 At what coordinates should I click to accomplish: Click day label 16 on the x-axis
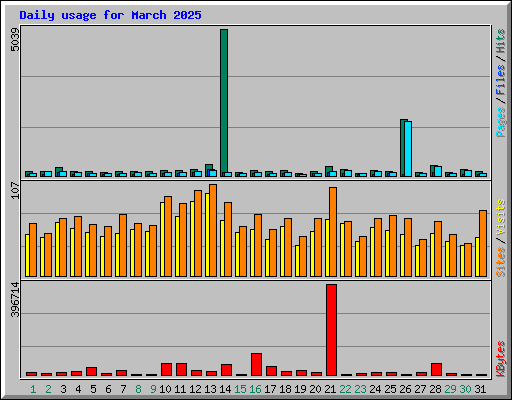coord(255,389)
